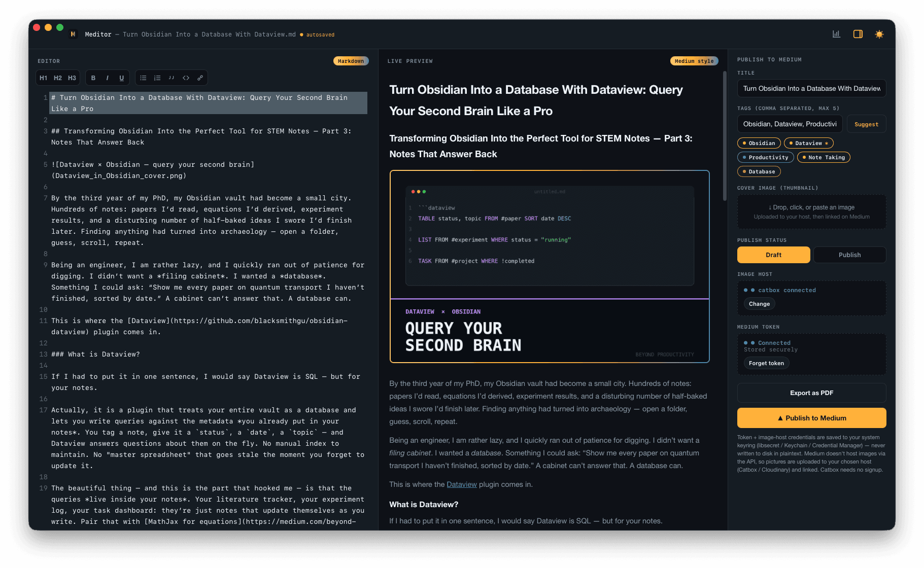Toggle bold formatting in the editor toolbar

click(93, 78)
